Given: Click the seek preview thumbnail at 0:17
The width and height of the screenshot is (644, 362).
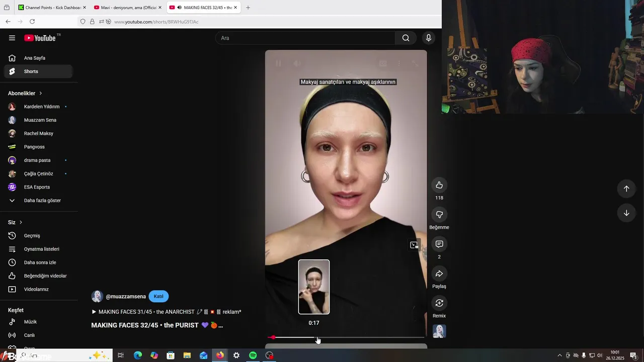Looking at the screenshot, I should click(x=314, y=287).
